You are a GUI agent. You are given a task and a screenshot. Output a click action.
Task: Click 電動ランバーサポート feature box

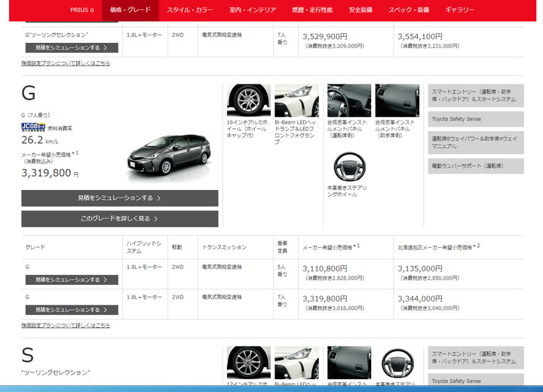coord(476,166)
